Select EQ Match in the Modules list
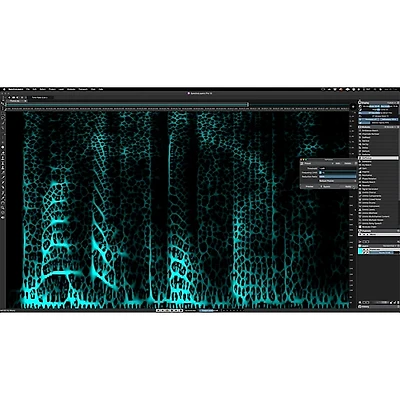 (379, 165)
